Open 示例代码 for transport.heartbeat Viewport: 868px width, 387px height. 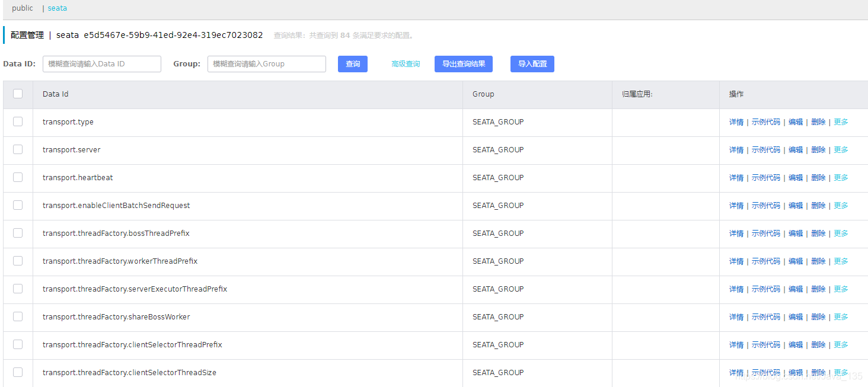pyautogui.click(x=766, y=178)
